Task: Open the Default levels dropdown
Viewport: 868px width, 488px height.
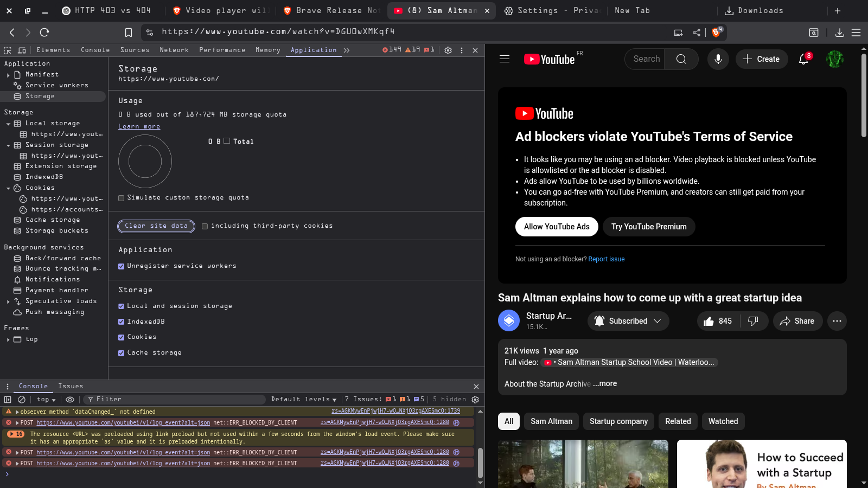Action: tap(304, 400)
